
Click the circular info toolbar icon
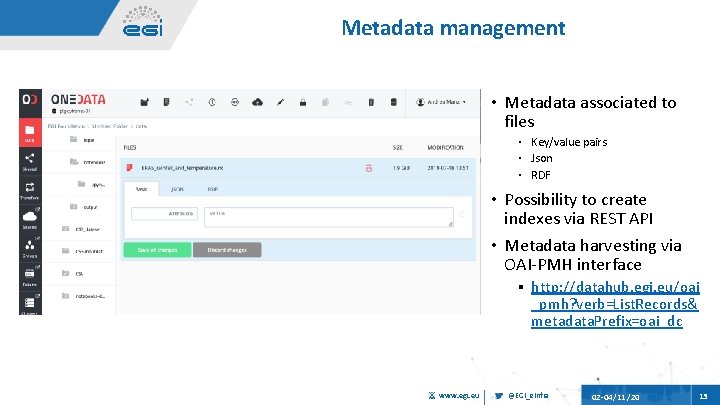pyautogui.click(x=212, y=102)
